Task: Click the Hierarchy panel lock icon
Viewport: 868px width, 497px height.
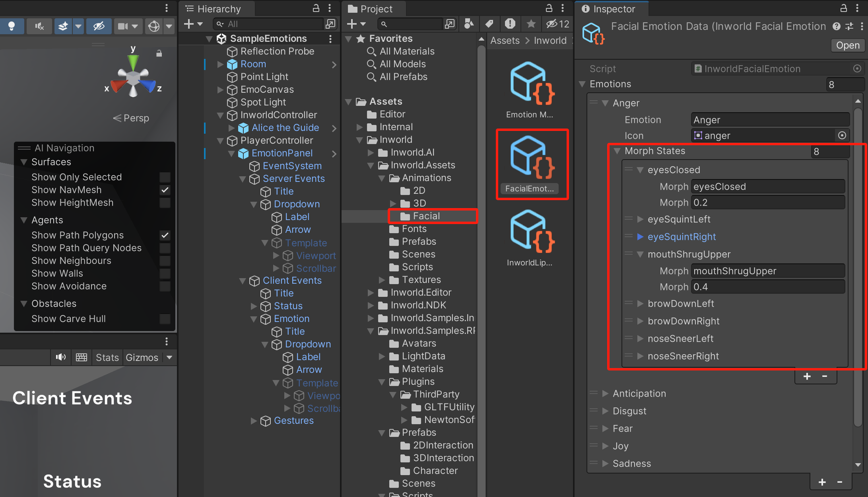Action: [x=316, y=8]
